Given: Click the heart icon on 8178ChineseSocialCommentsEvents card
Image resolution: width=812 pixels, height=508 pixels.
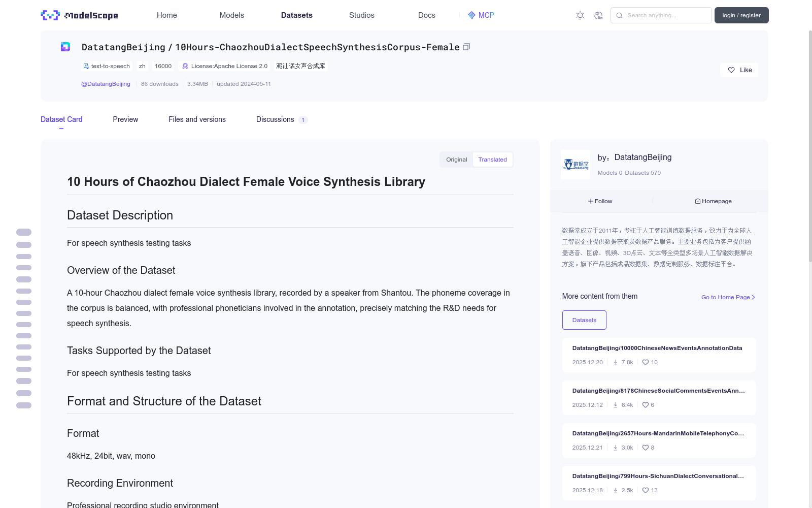Looking at the screenshot, I should [646, 405].
